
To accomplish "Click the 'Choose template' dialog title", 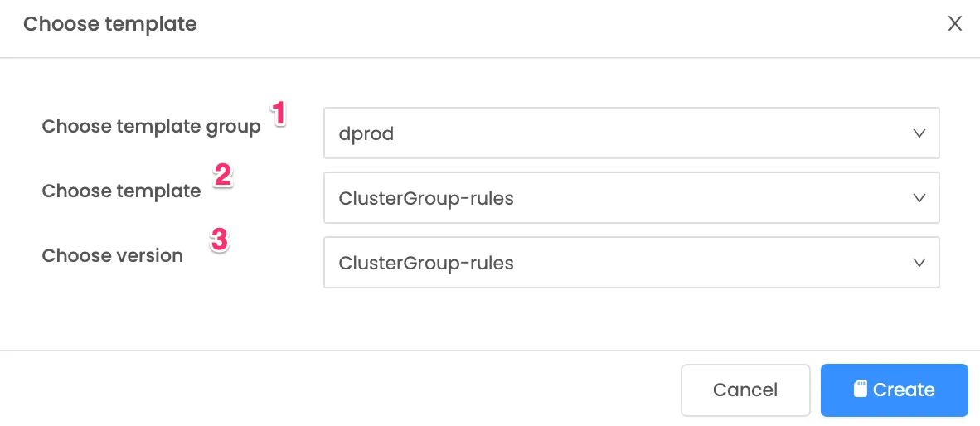I will click(x=110, y=24).
